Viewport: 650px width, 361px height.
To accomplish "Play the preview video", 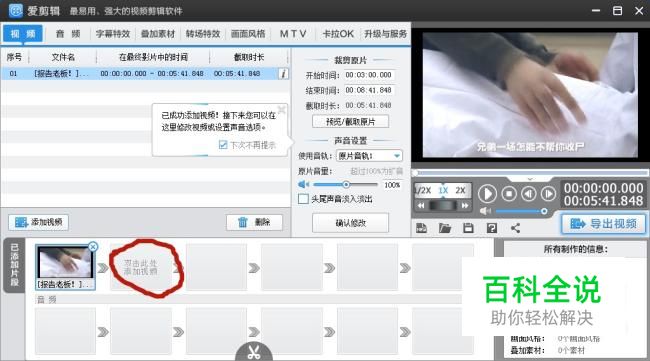I will point(487,194).
